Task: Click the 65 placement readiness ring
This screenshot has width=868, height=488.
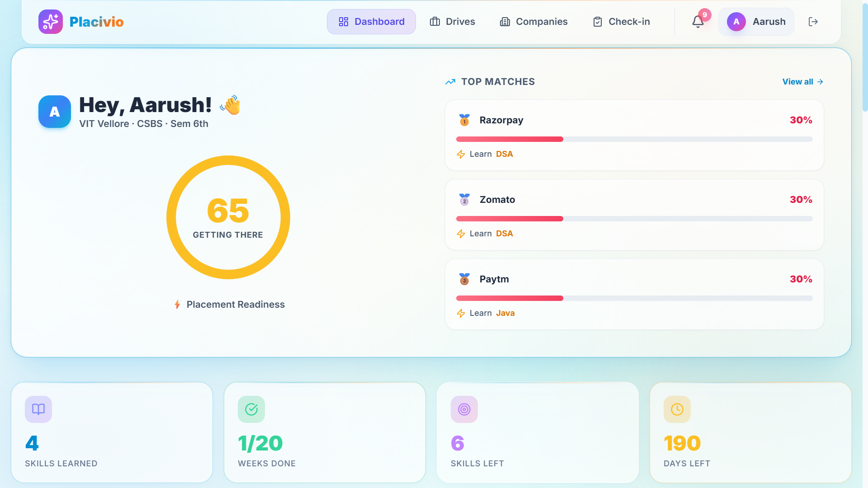Action: coord(228,217)
